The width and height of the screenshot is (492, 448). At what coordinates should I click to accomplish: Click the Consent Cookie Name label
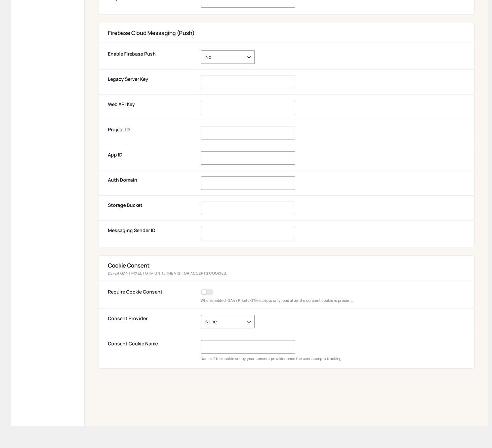133,344
